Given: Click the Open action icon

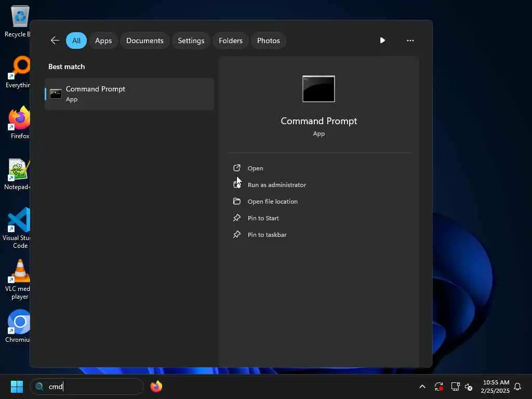Looking at the screenshot, I should (x=237, y=168).
